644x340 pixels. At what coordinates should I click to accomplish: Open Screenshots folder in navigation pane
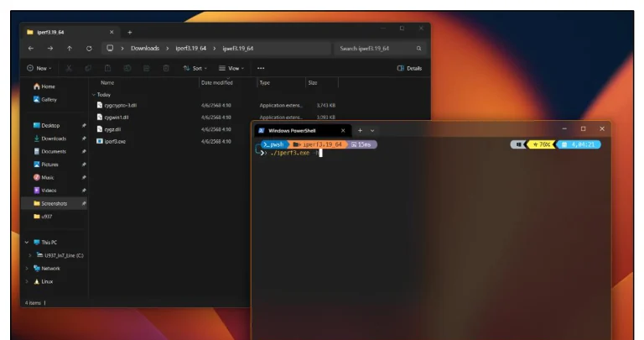[x=54, y=203]
